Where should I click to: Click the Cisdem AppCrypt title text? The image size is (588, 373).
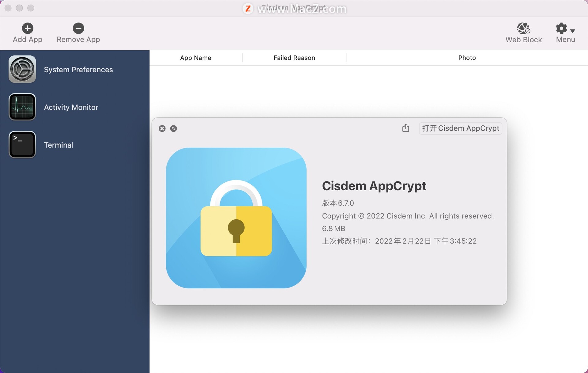374,186
